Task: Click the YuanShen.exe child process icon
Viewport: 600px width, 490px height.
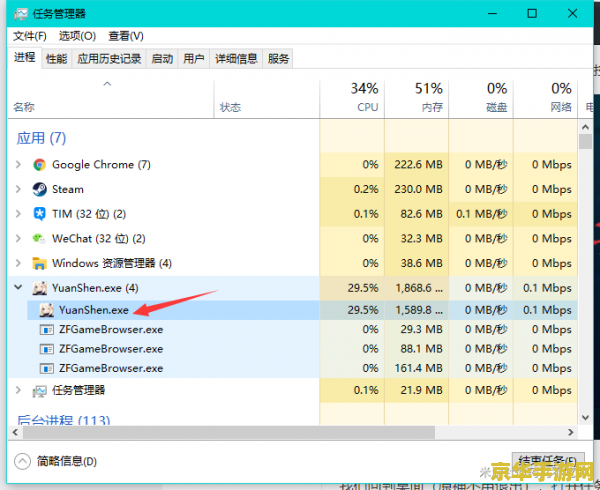Action: 46,310
